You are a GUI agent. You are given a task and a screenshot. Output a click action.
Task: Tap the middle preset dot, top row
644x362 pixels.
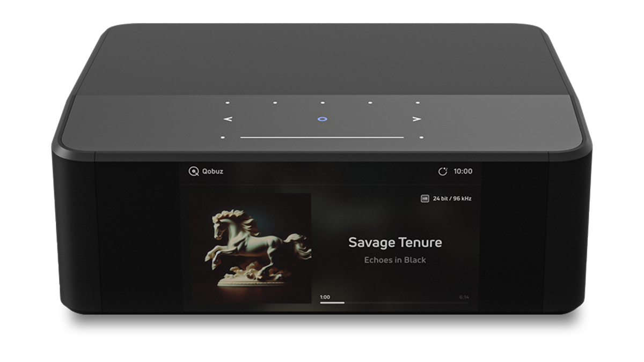pos(323,102)
